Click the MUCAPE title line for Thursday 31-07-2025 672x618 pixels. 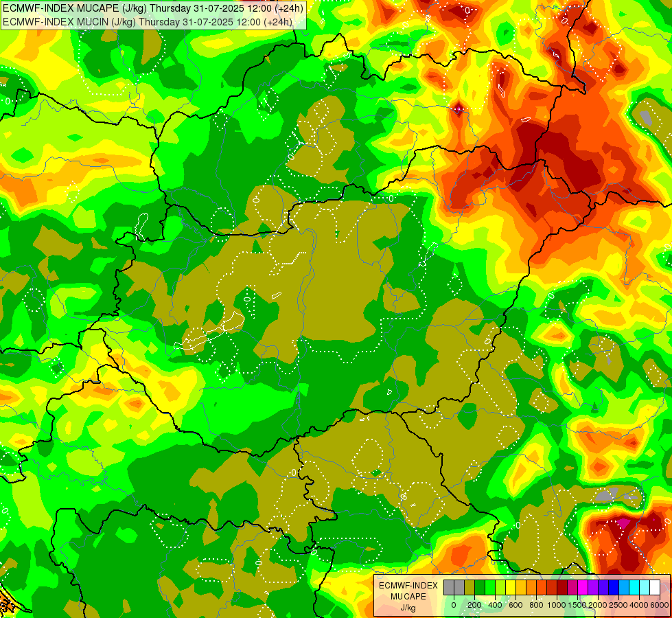pyautogui.click(x=153, y=8)
